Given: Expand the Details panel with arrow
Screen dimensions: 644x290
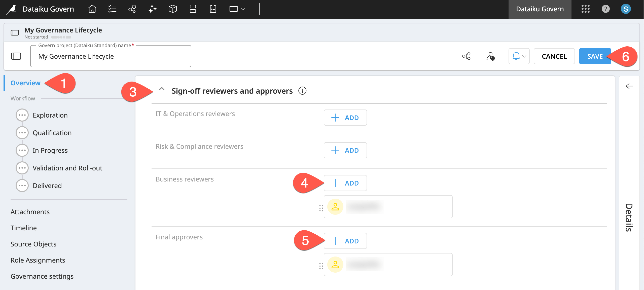Looking at the screenshot, I should [629, 86].
